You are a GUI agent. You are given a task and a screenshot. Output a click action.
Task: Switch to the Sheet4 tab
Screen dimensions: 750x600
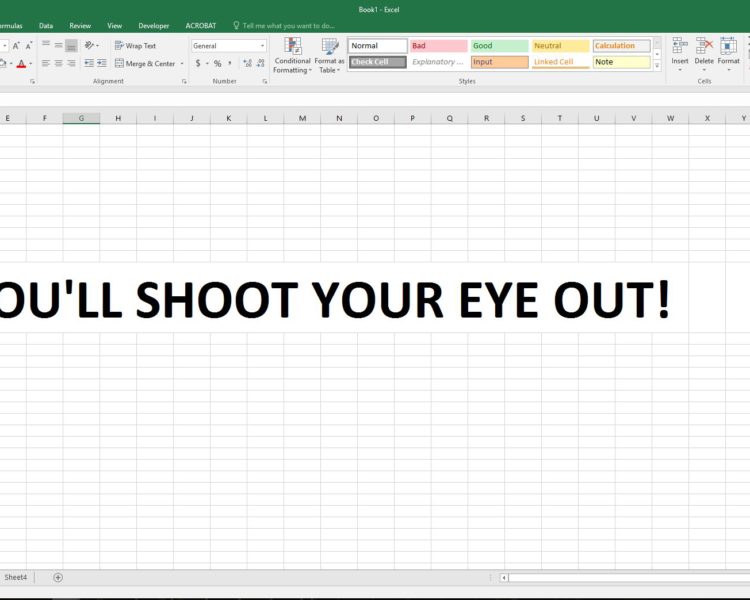tap(16, 578)
